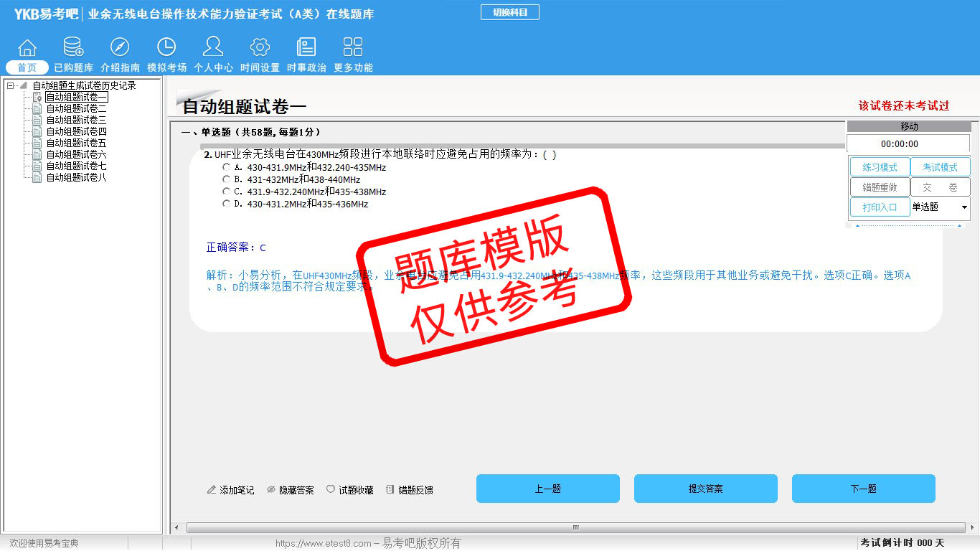Viewport: 980px width, 551px height.
Task: Open the 时间设置 gear settings
Action: (260, 55)
